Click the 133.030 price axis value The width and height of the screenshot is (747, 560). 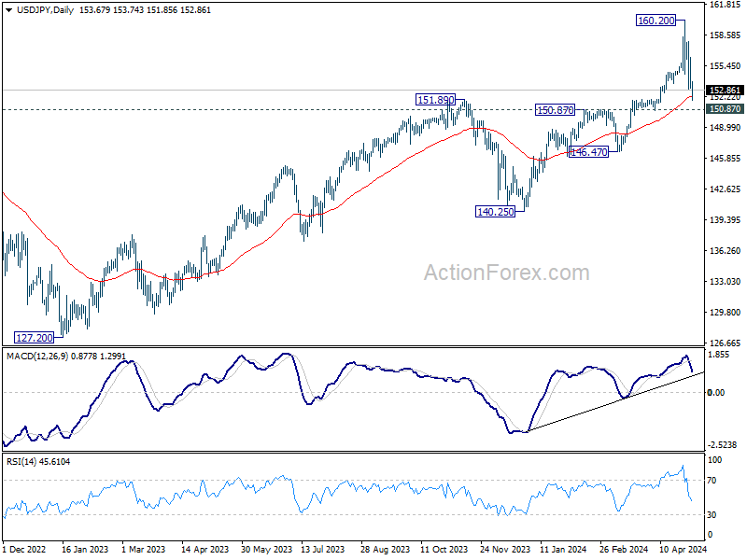tap(726, 282)
